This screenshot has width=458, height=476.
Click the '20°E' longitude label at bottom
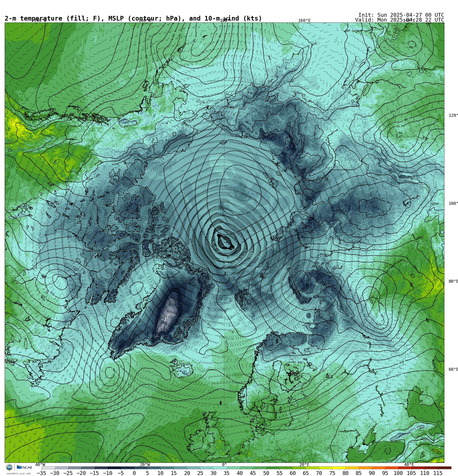304,465
